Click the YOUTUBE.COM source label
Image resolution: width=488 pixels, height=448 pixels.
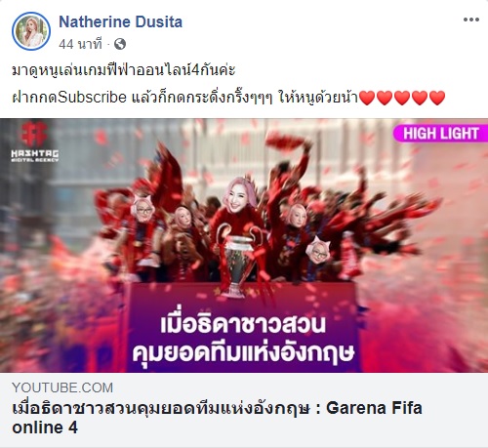tap(62, 387)
